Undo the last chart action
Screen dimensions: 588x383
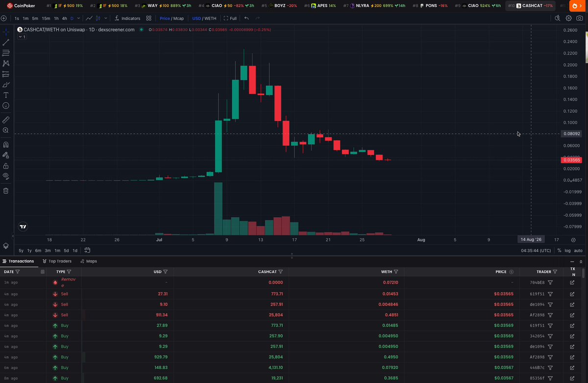[x=246, y=18]
